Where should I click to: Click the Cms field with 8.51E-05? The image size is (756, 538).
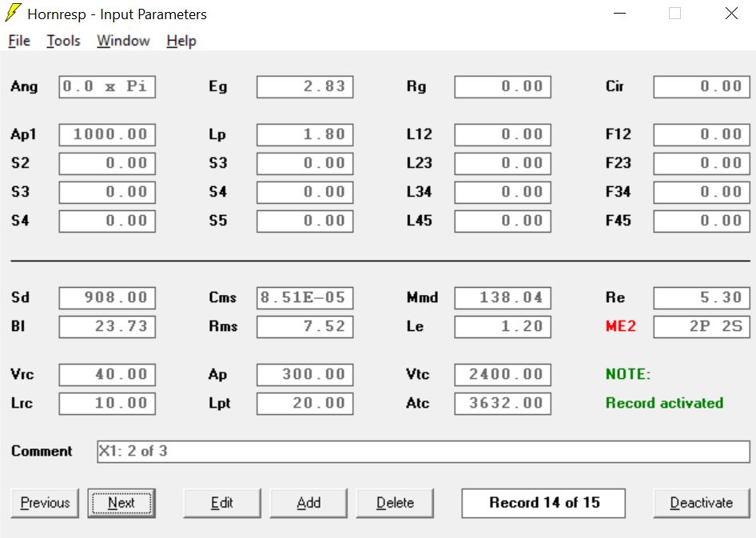[304, 298]
